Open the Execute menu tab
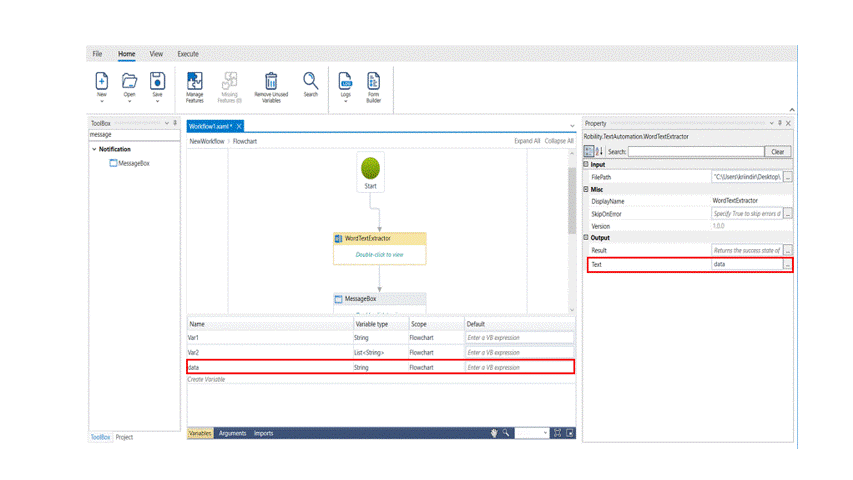 pos(187,54)
